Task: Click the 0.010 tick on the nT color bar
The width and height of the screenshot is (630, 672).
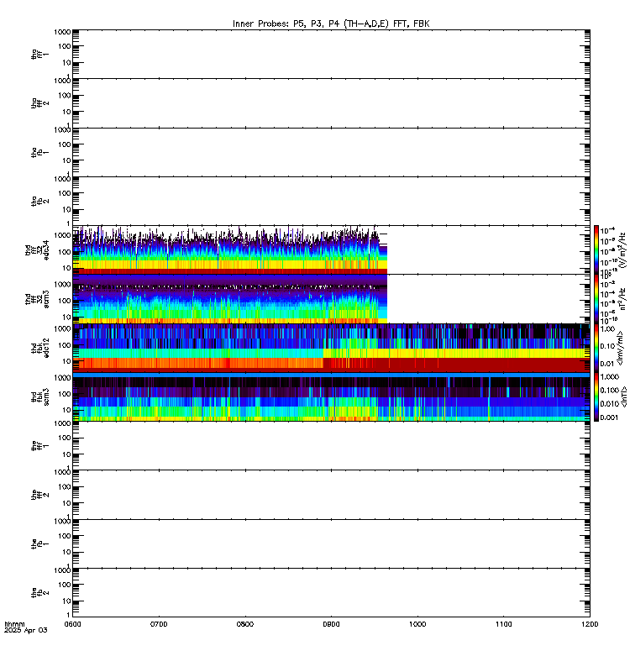Action: coord(610,404)
